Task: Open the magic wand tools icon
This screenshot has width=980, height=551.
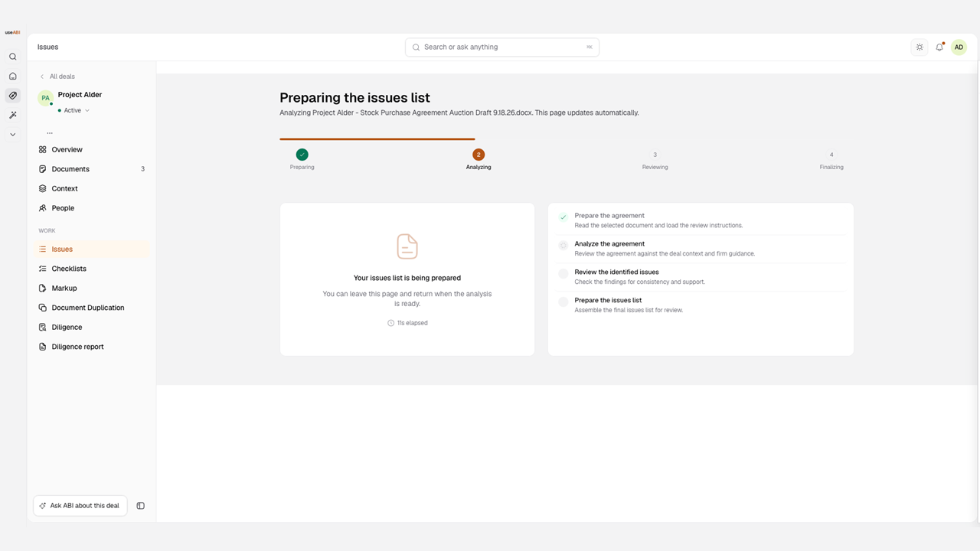Action: click(12, 115)
